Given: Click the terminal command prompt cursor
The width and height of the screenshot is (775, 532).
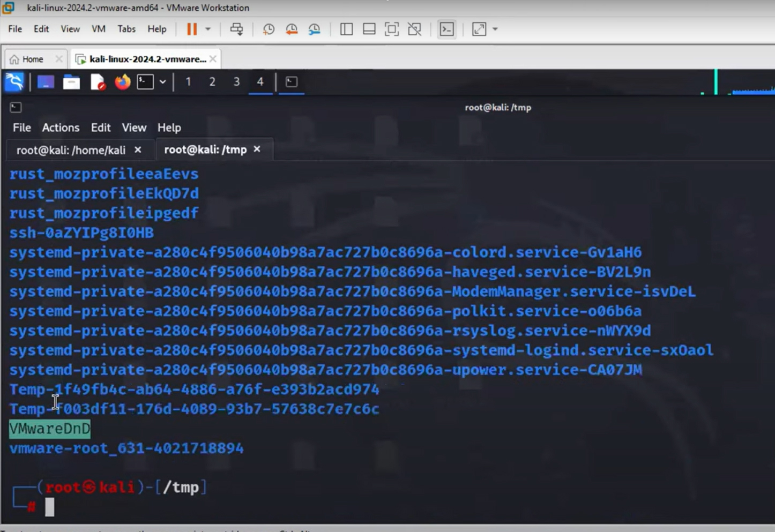Looking at the screenshot, I should coord(49,507).
